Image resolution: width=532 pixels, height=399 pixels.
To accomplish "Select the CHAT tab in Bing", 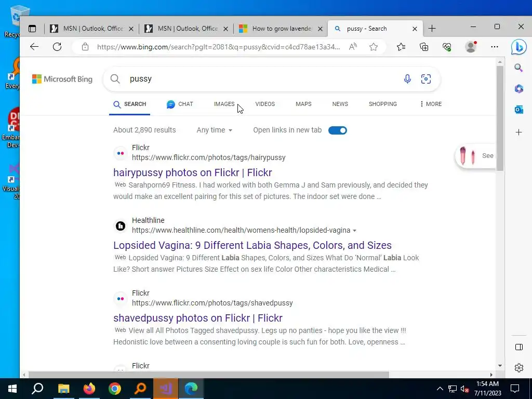I will pos(180,104).
